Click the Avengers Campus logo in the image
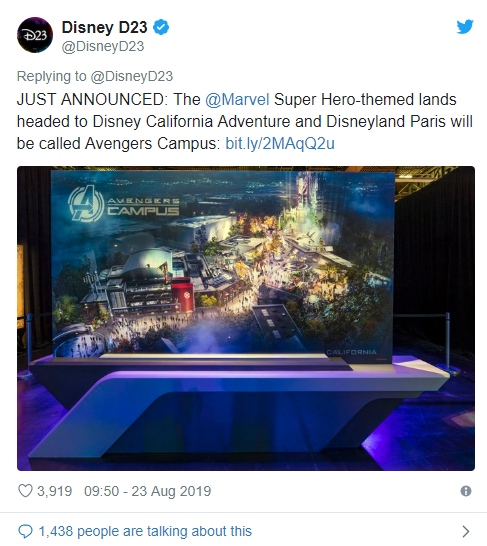The width and height of the screenshot is (487, 546). tap(124, 204)
